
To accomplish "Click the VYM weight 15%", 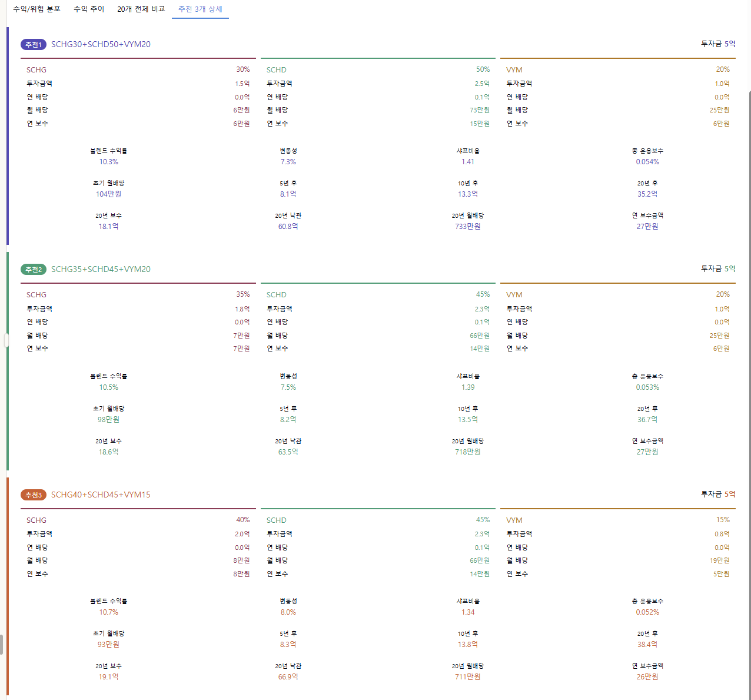I will point(723,520).
